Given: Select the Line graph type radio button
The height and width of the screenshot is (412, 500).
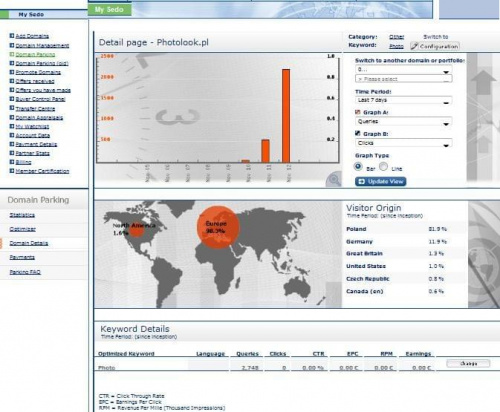Looking at the screenshot, I should 383,166.
